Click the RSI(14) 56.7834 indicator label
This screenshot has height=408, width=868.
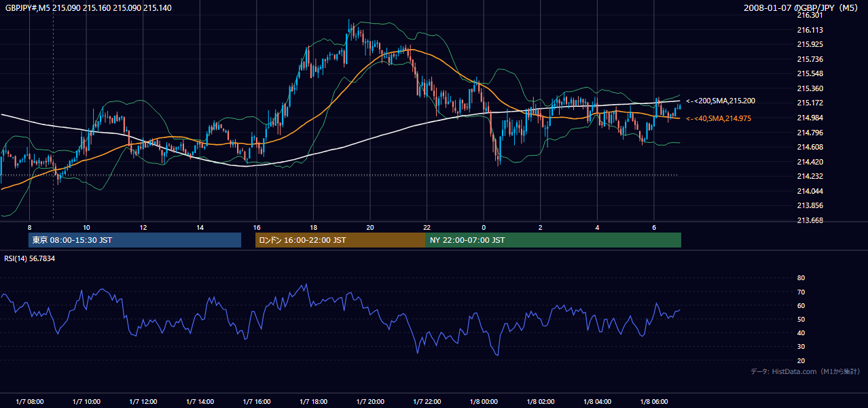click(30, 258)
